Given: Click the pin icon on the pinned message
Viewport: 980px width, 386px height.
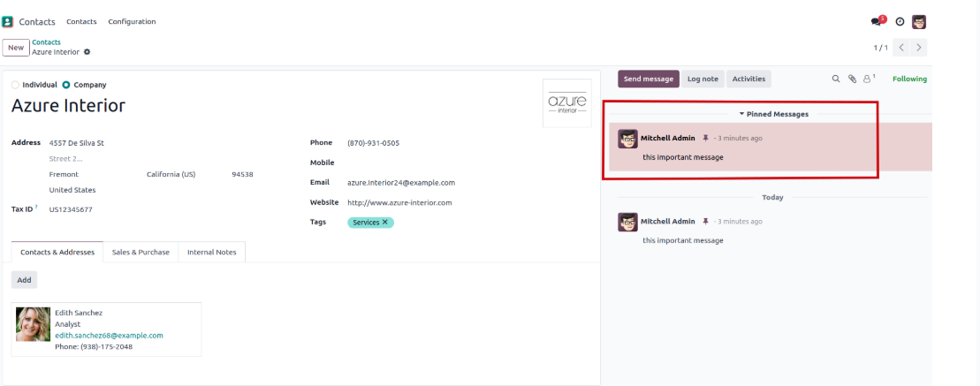Looking at the screenshot, I should (x=705, y=138).
